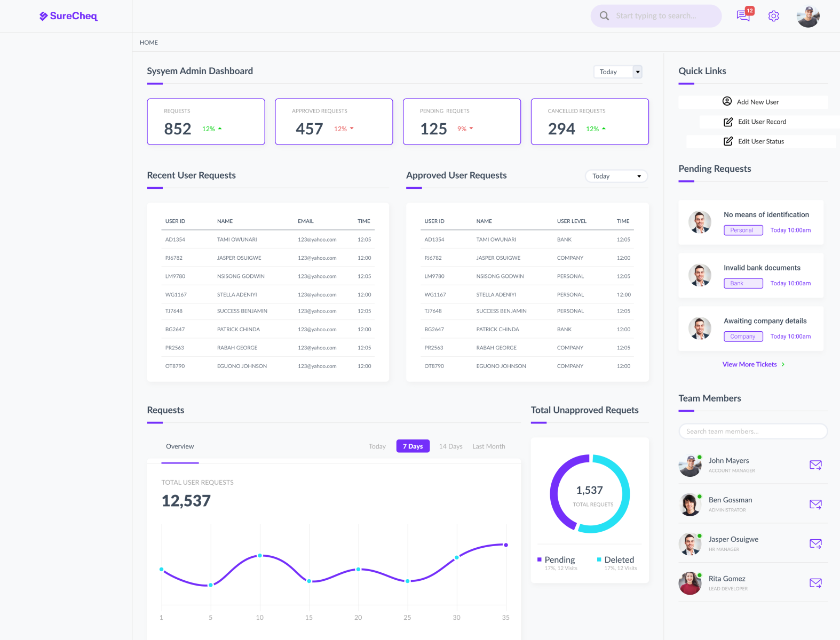Focus the Search team members field
This screenshot has width=840, height=640.
coord(753,431)
